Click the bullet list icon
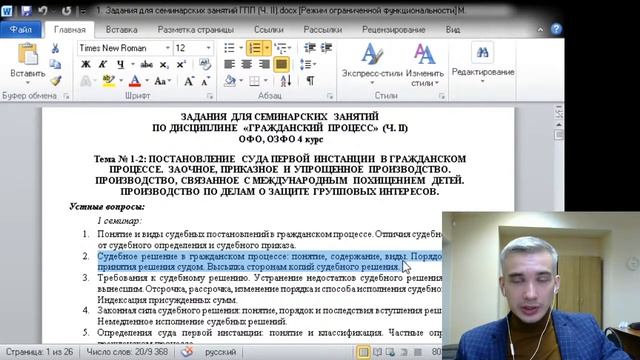Screen dimensions: 640x360 tap(229, 48)
